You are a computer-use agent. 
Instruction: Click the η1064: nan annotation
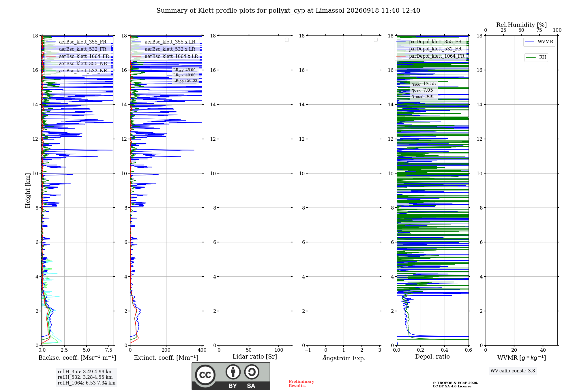pyautogui.click(x=422, y=96)
